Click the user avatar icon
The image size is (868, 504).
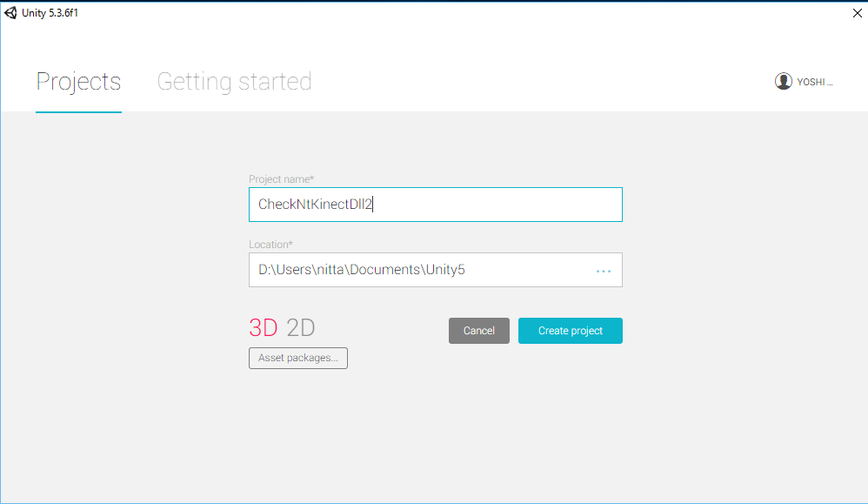(784, 81)
